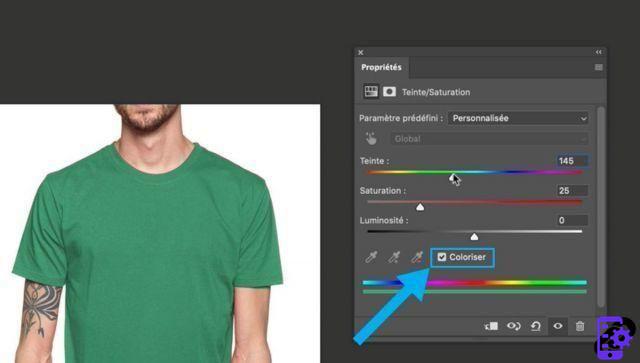Screen dimensions: 640x363
Task: Click the Teinte label
Action: tap(374, 161)
